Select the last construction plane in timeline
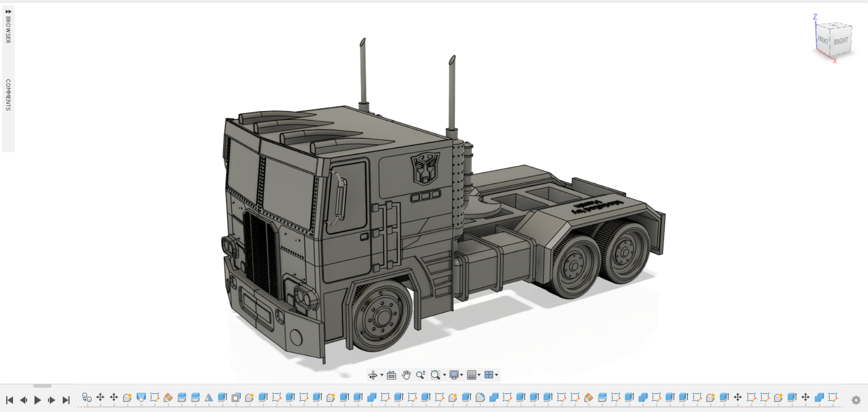The height and width of the screenshot is (412, 868). coord(602,398)
